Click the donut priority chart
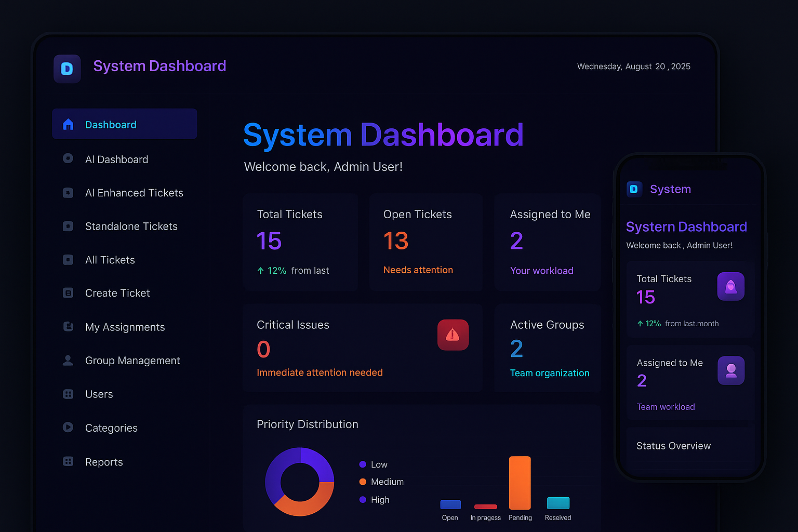Image resolution: width=798 pixels, height=532 pixels. coord(300,482)
